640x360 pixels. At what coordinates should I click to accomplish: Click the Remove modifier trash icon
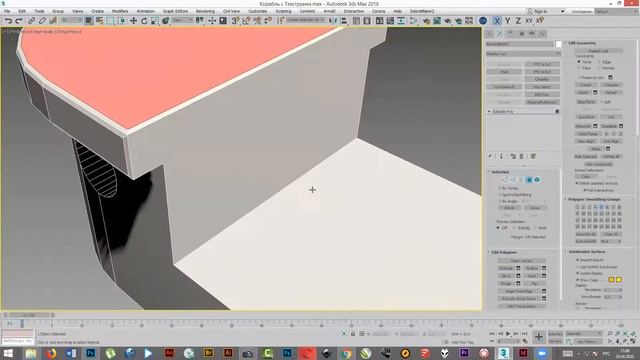(521, 156)
